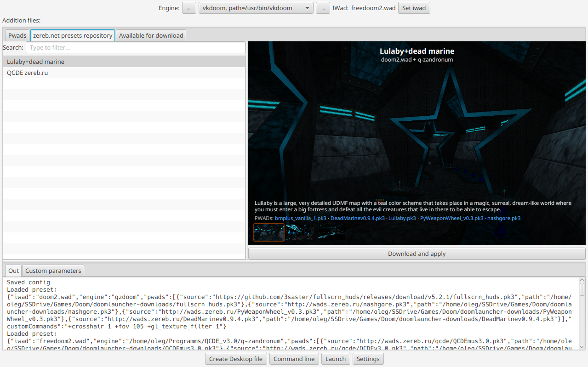The image size is (588, 367).
Task: Click the next engine right-arrow button
Action: point(323,8)
